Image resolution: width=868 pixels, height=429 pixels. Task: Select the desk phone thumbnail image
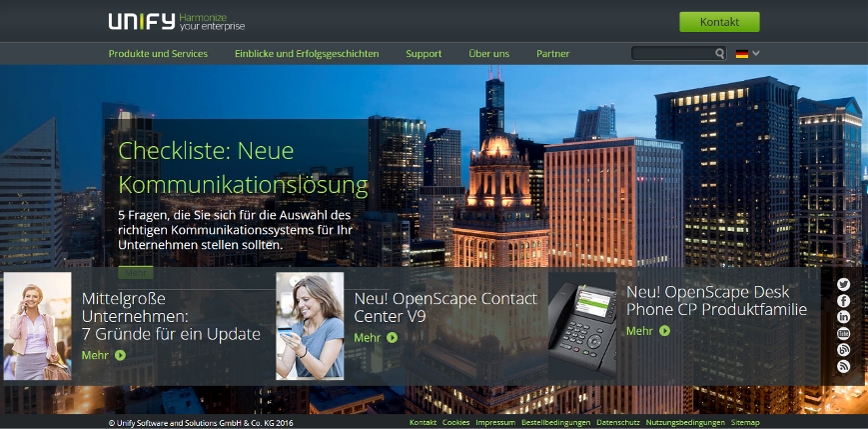coord(581,326)
